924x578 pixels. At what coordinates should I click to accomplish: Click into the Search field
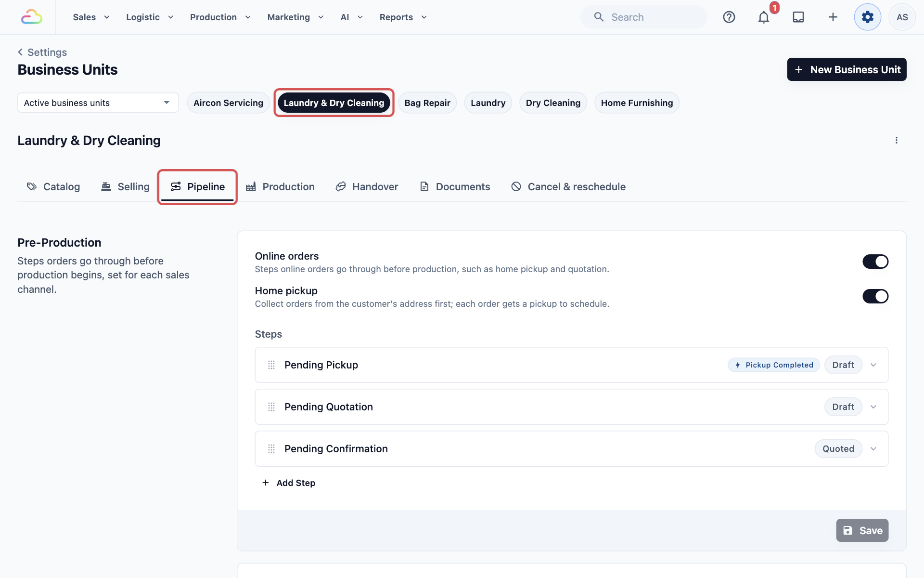pyautogui.click(x=644, y=17)
